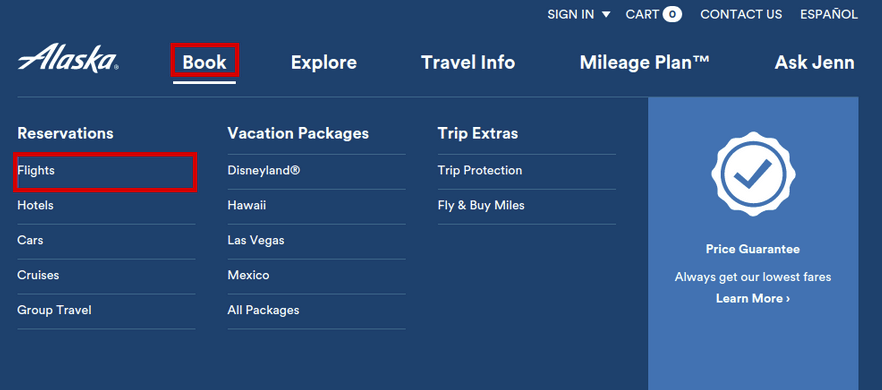Select Ask Jenn in navigation
Screen dimensions: 882x390
tap(814, 62)
